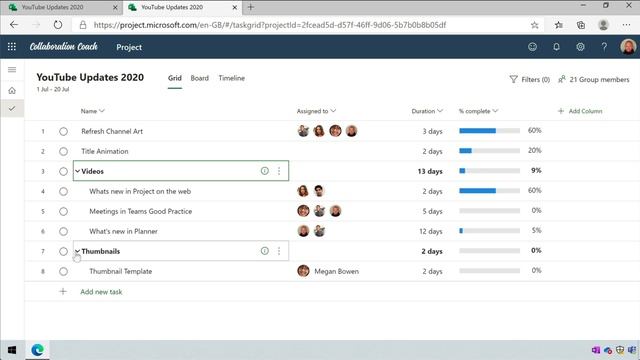This screenshot has width=640, height=360.
Task: View the 21 Group members
Action: pyautogui.click(x=594, y=80)
